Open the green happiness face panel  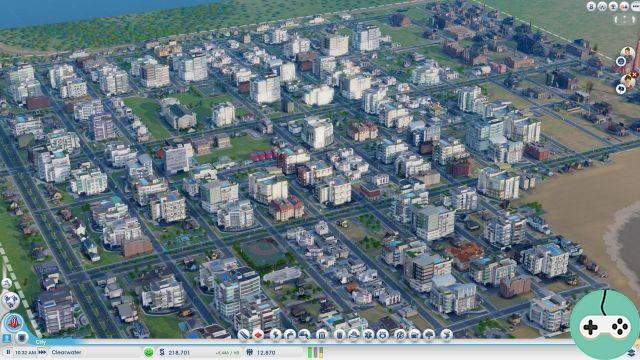point(149,352)
